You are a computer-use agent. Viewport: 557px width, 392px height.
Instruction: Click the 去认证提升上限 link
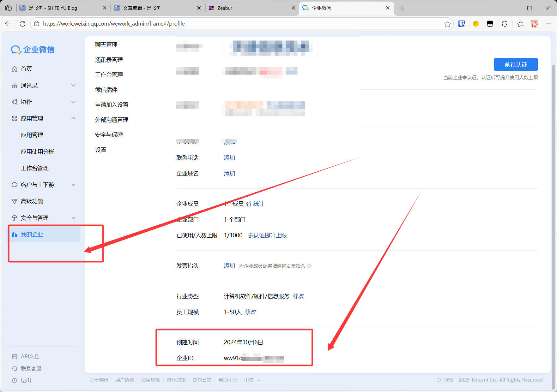coord(267,235)
